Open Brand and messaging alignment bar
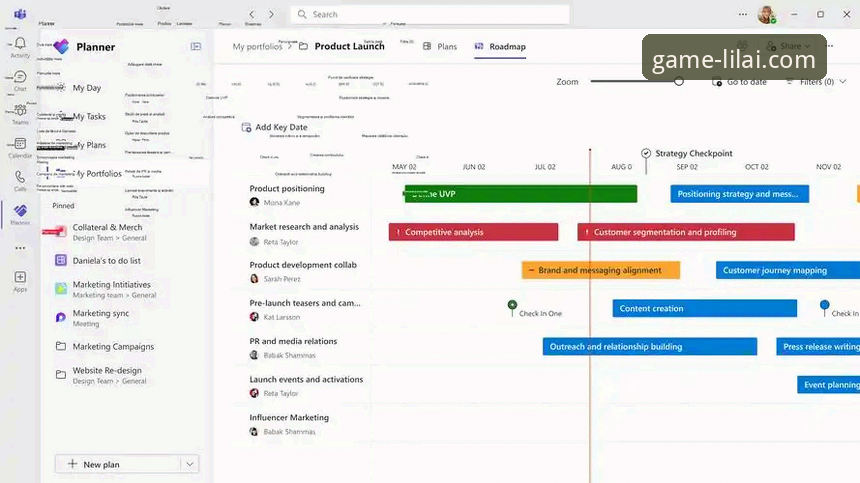This screenshot has width=860, height=483. [x=601, y=270]
